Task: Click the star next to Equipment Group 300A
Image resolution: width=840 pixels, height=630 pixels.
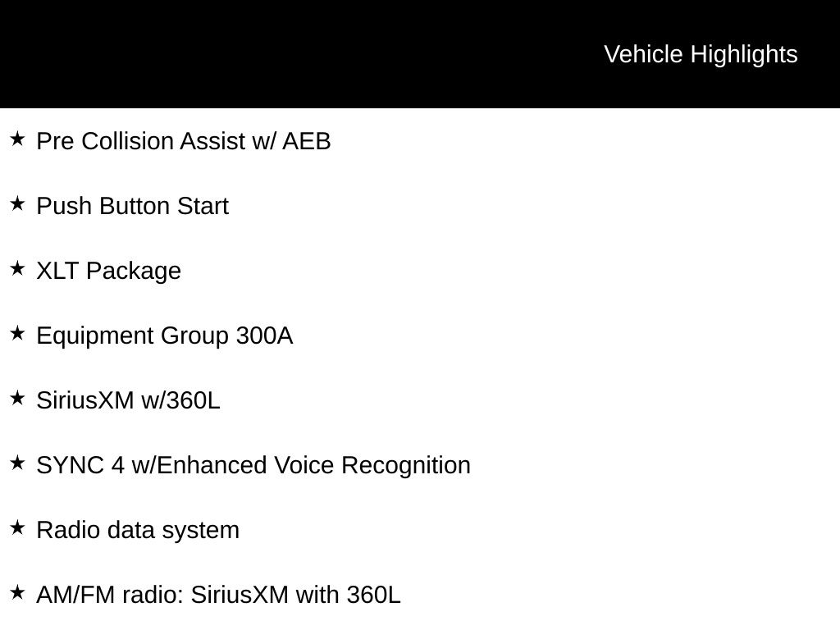Action: click(x=17, y=333)
